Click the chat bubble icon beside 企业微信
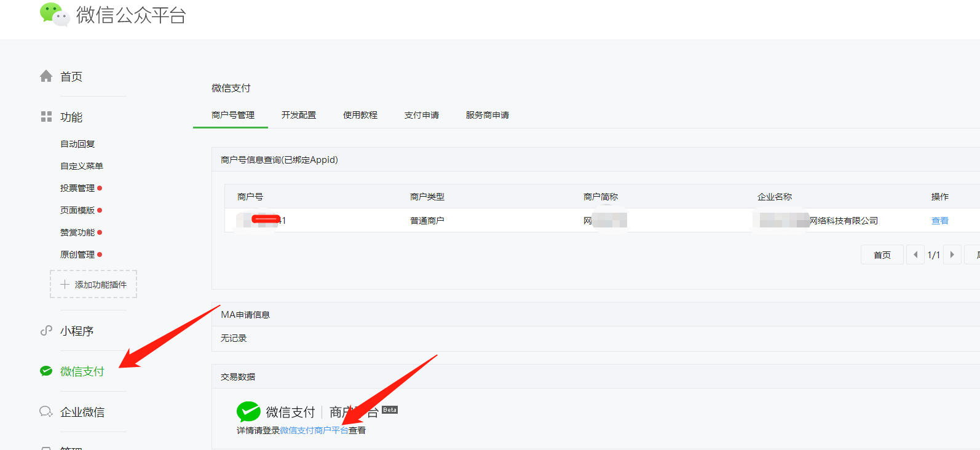 [x=46, y=412]
